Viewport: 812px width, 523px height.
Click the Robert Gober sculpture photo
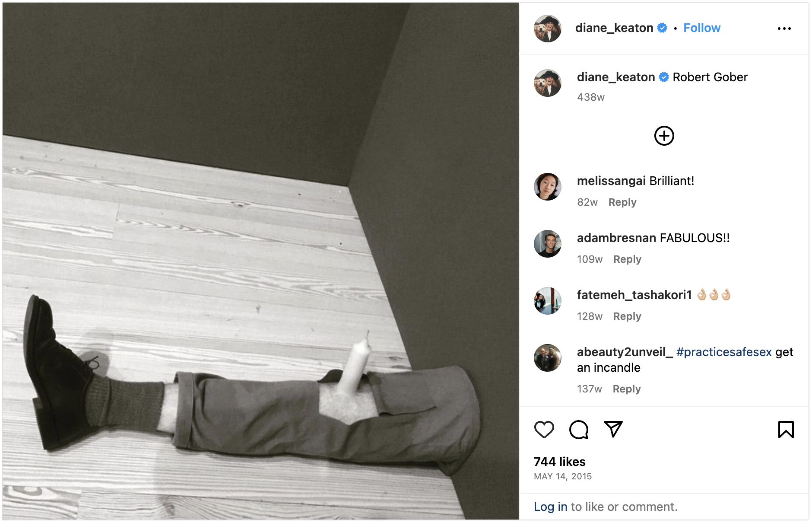coord(260,261)
